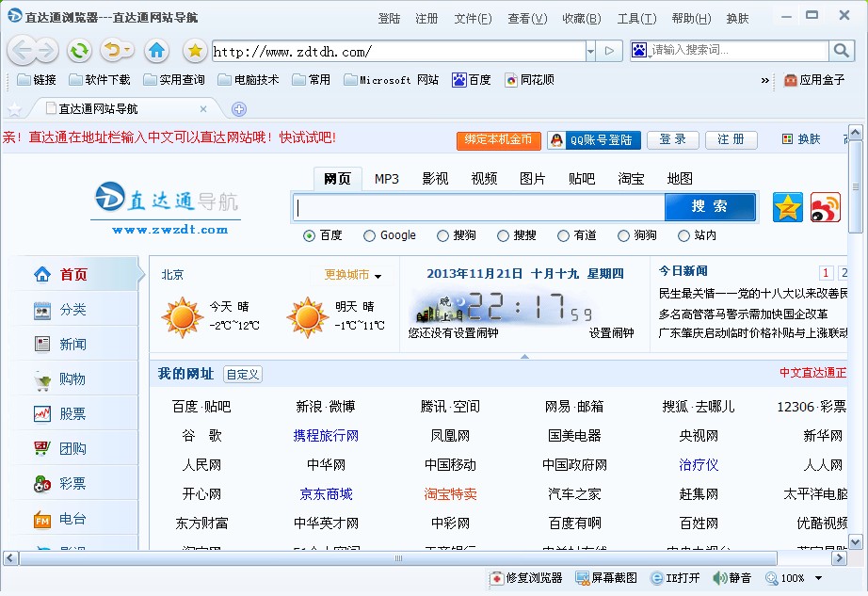This screenshot has height=596, width=868.
Task: Select the 搜狗 search engine radio
Action: [x=442, y=235]
